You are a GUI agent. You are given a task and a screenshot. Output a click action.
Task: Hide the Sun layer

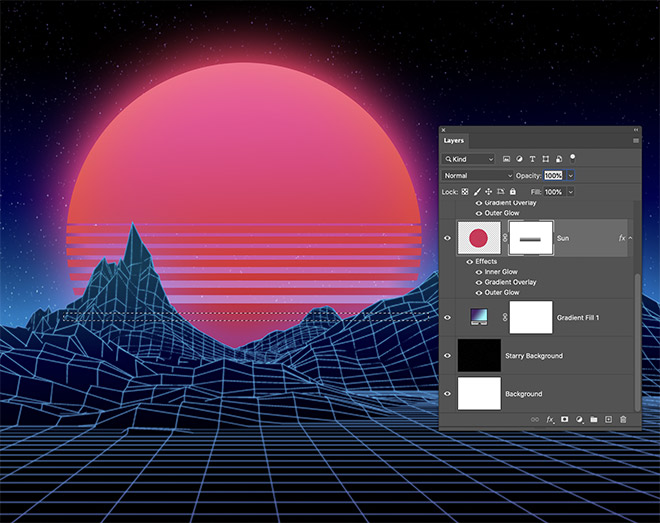(x=447, y=238)
